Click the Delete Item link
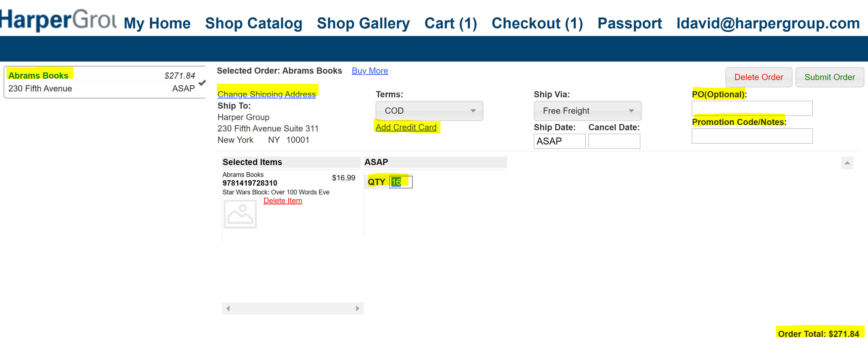Screen dimensions: 868x349 (283, 201)
